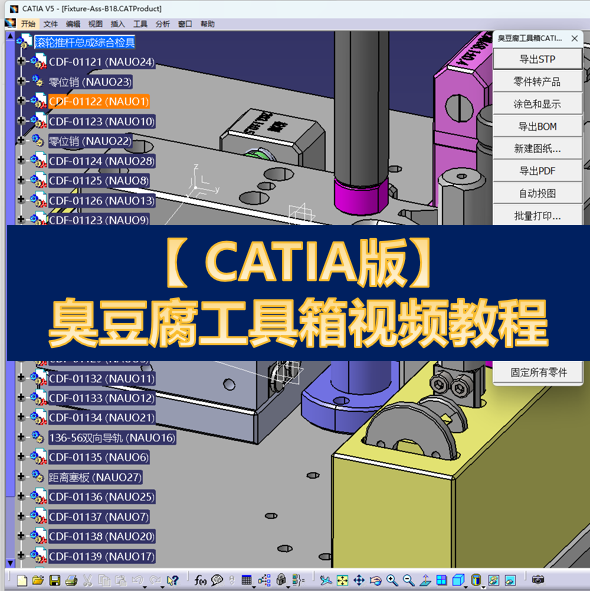Activate Fly mode airplane icon
The image size is (590, 591).
click(326, 580)
